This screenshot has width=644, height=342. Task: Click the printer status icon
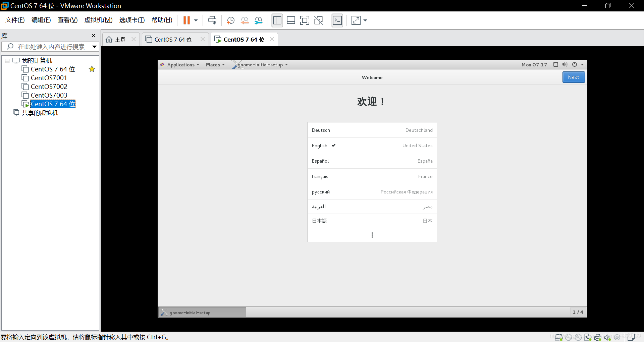pyautogui.click(x=598, y=337)
